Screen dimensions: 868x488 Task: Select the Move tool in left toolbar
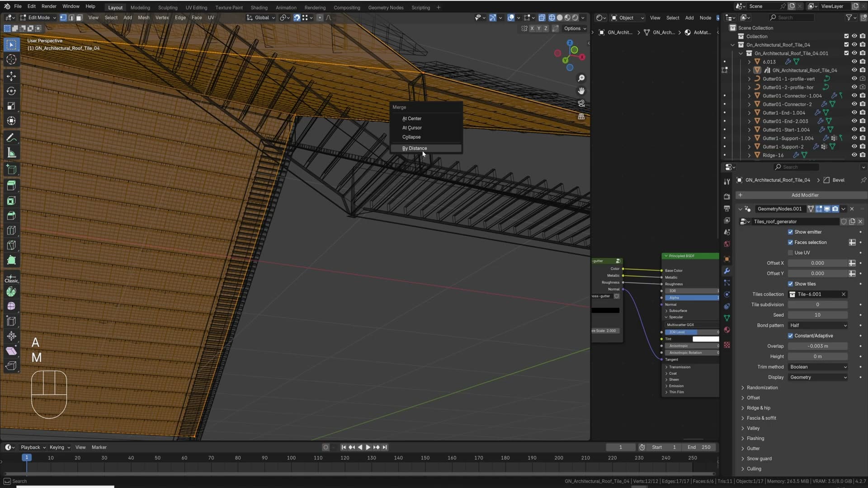[11, 75]
